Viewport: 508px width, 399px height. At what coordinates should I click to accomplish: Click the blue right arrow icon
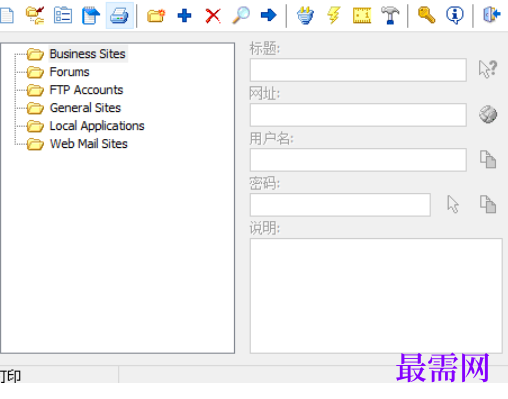tap(269, 15)
